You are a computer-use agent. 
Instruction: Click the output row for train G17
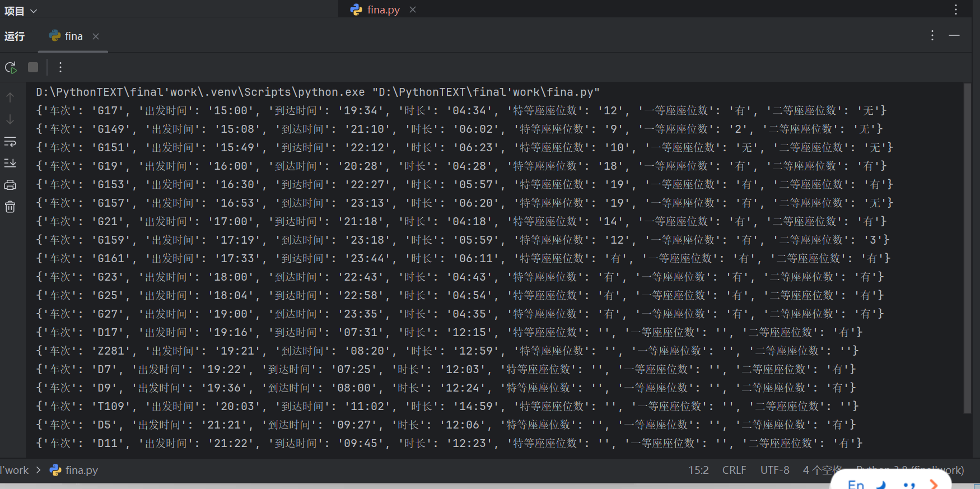click(x=461, y=110)
